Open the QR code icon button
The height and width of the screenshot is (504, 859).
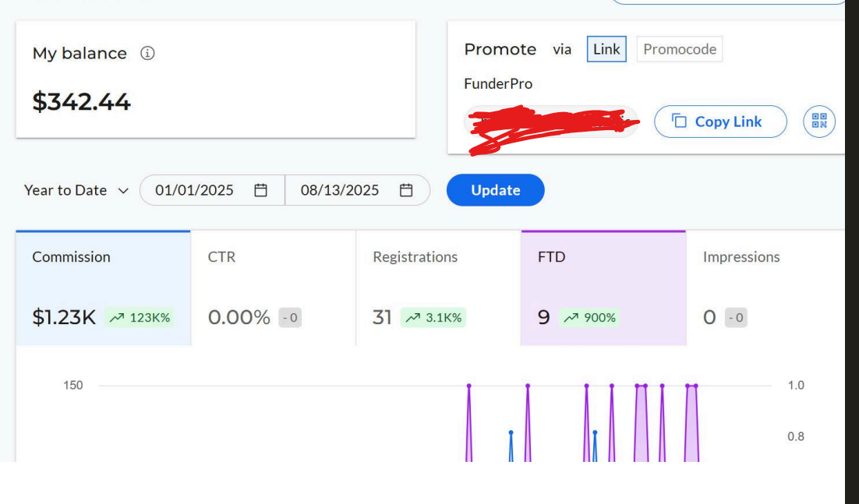pyautogui.click(x=818, y=122)
